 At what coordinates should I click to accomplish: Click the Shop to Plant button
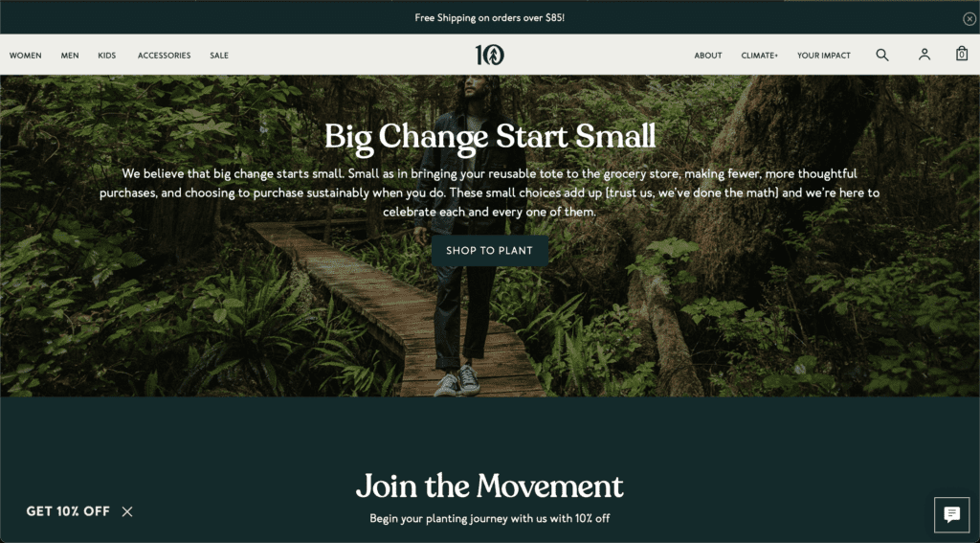489,251
